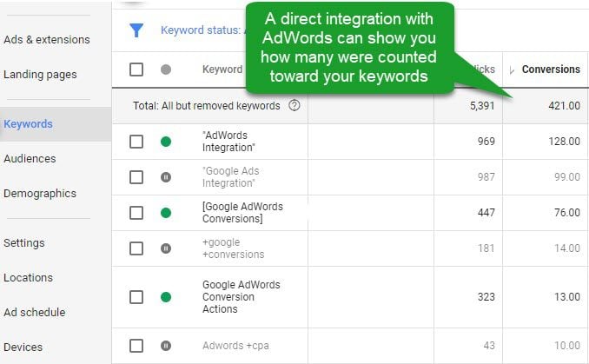Click the 421.00 total conversions cell
The width and height of the screenshot is (589, 364).
(x=546, y=106)
